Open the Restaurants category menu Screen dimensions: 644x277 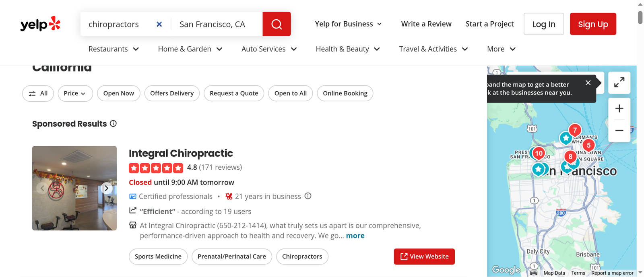(114, 49)
